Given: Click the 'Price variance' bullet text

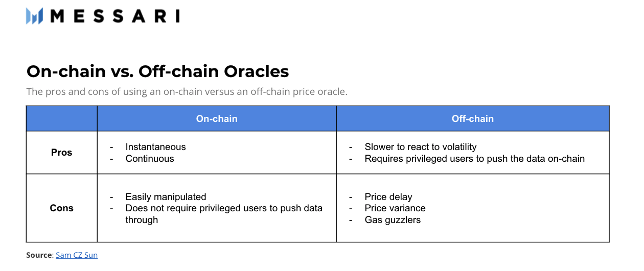Looking at the screenshot, I should (x=395, y=208).
